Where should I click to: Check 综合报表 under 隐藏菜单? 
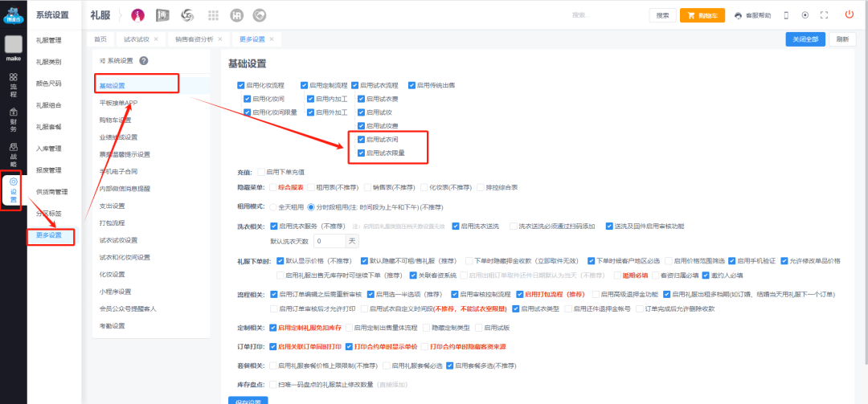click(273, 188)
